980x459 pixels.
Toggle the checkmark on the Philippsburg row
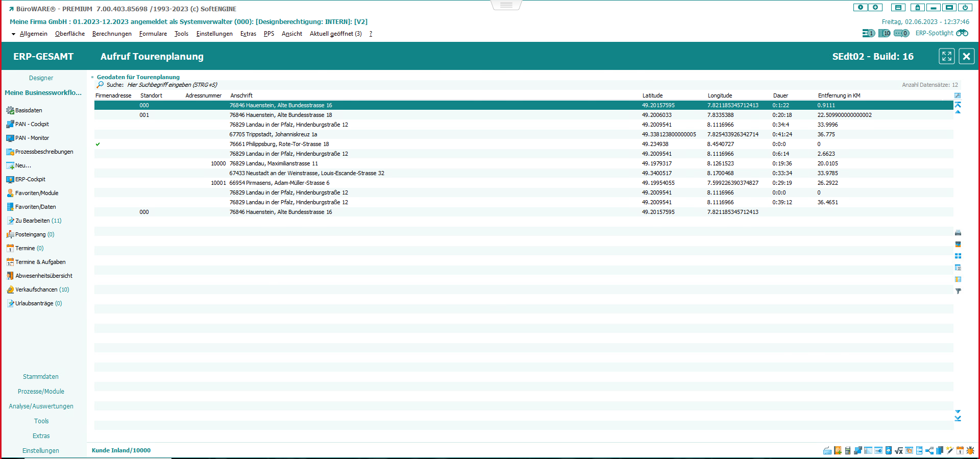98,144
